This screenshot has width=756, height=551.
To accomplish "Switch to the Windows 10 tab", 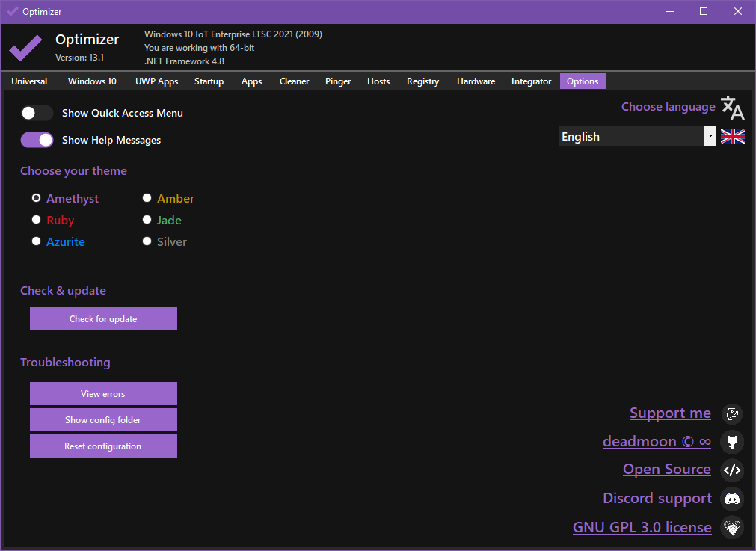I will tap(92, 81).
